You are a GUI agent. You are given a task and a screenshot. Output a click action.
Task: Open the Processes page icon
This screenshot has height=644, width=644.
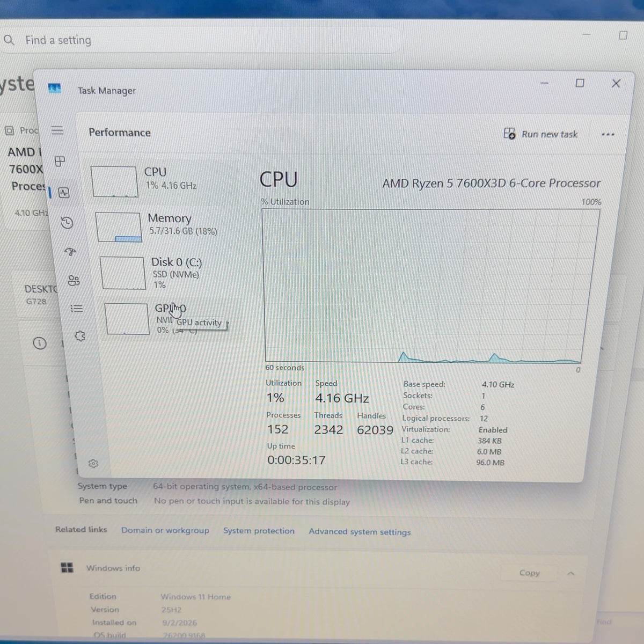pyautogui.click(x=60, y=161)
